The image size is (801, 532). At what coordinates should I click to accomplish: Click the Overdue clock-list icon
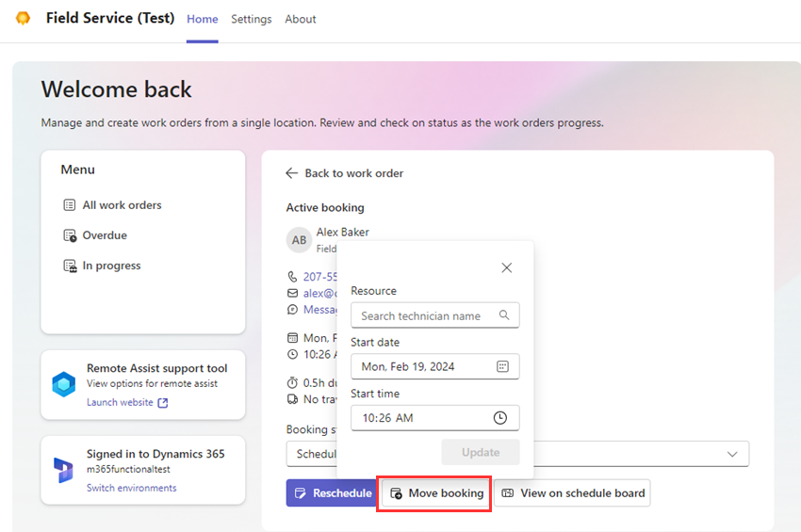tap(70, 235)
